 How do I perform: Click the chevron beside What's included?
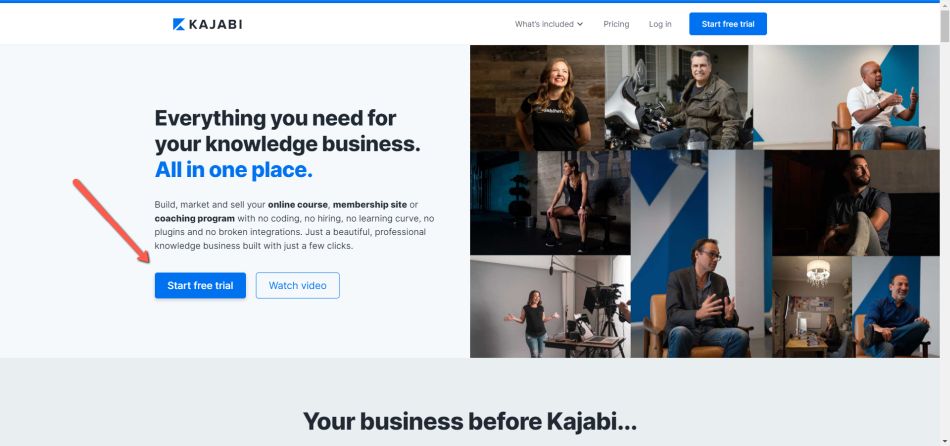coord(580,24)
